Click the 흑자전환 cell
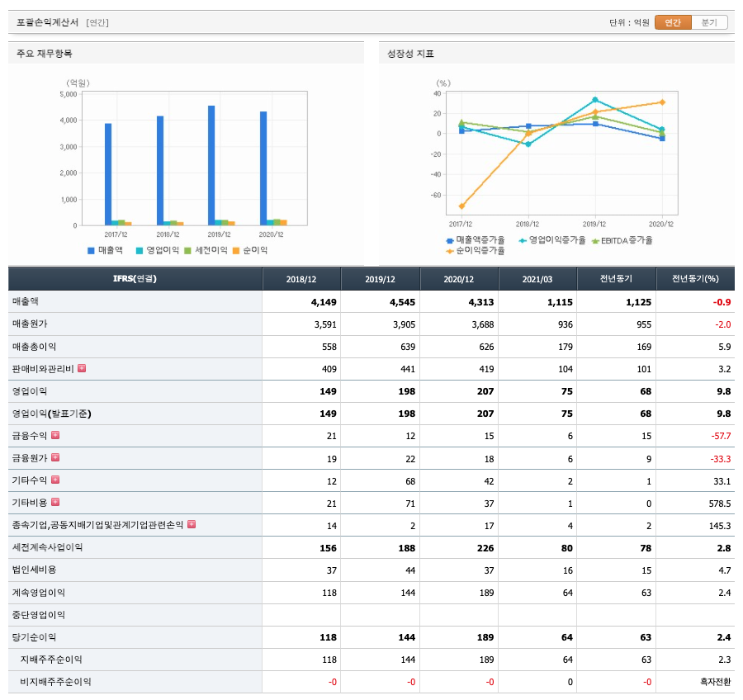Screen dimensions: 743x700 (716, 682)
